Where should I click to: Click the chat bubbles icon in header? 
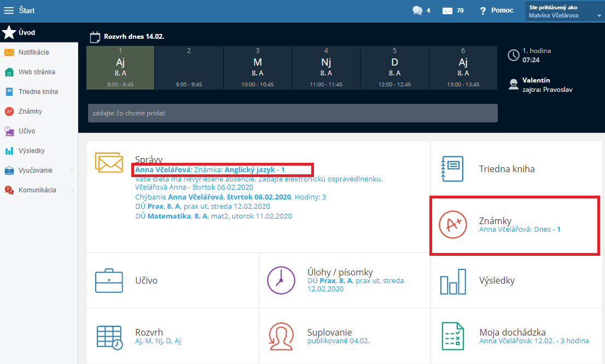click(417, 10)
